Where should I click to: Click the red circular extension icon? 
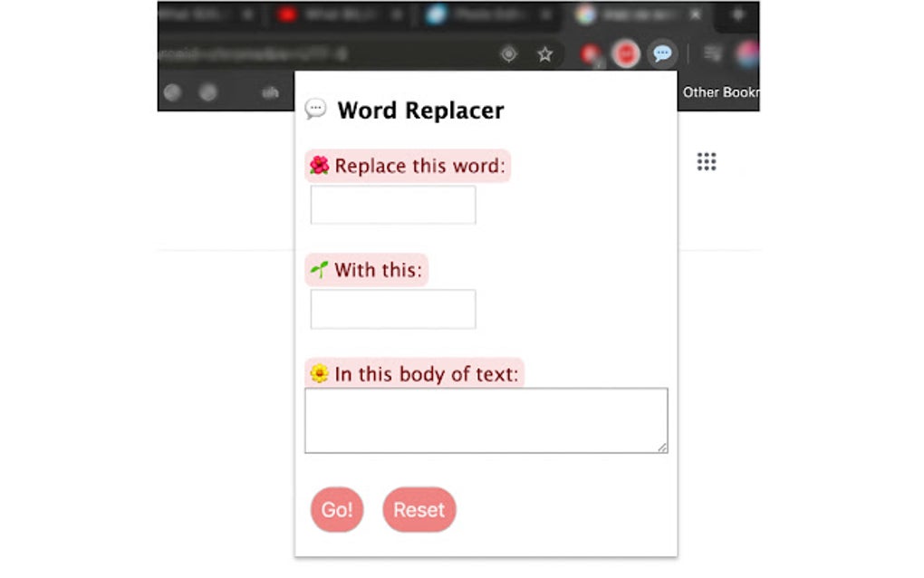pyautogui.click(x=626, y=54)
